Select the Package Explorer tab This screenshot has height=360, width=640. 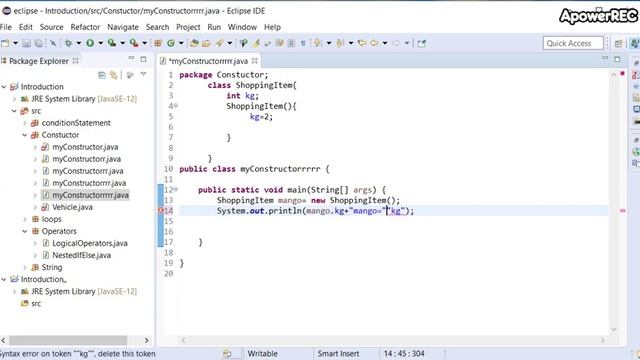(39, 61)
